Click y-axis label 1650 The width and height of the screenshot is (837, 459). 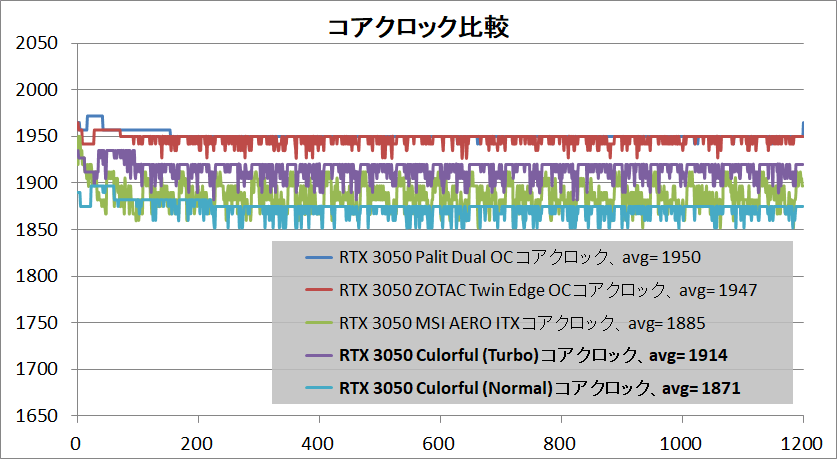36,416
